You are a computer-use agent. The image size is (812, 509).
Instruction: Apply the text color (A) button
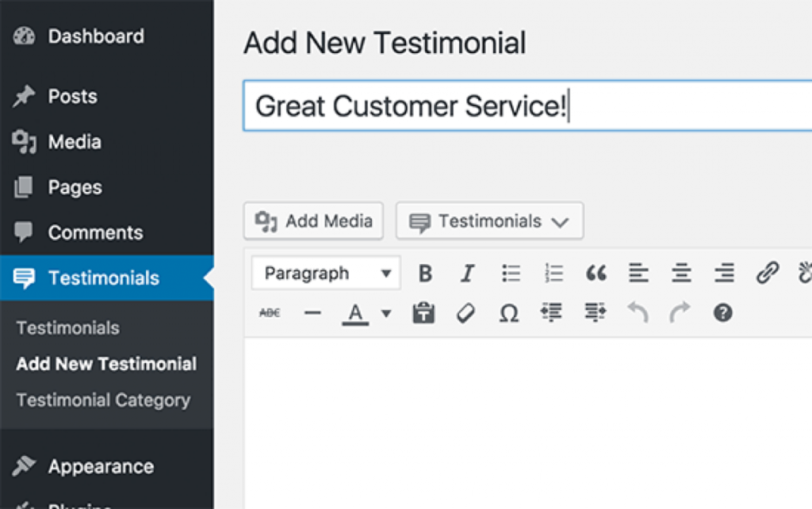coord(355,312)
